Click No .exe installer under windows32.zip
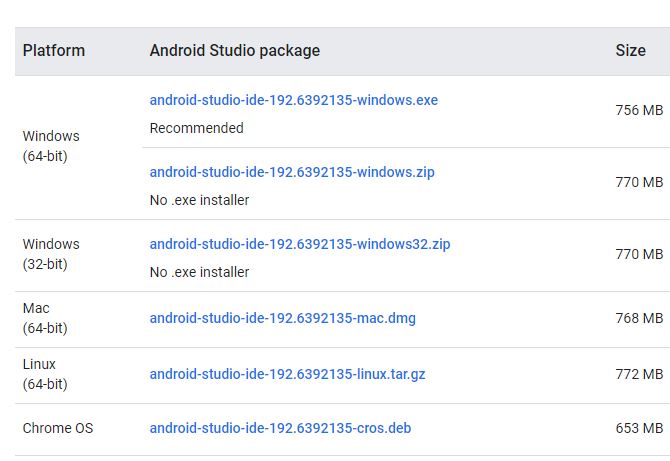The width and height of the screenshot is (670, 461). point(199,272)
